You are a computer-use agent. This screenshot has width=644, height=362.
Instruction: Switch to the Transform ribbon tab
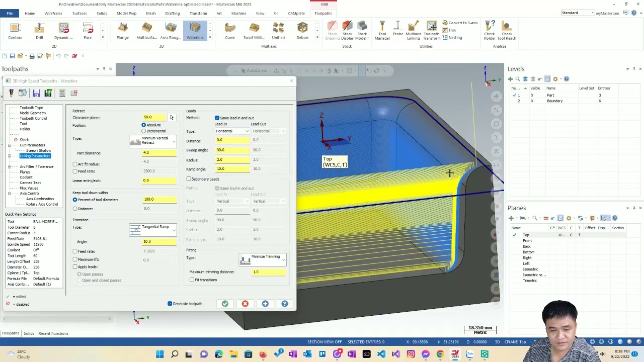tap(198, 13)
